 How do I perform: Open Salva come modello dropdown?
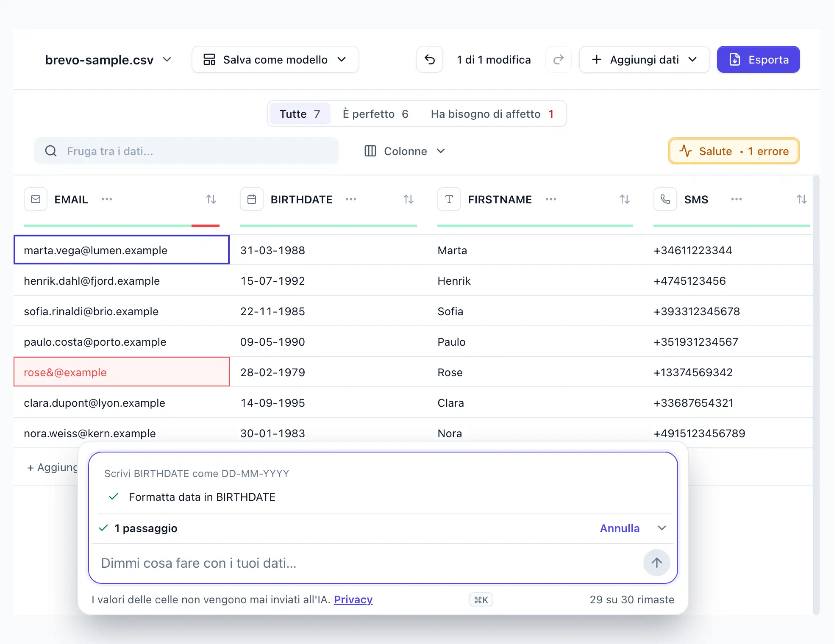275,60
